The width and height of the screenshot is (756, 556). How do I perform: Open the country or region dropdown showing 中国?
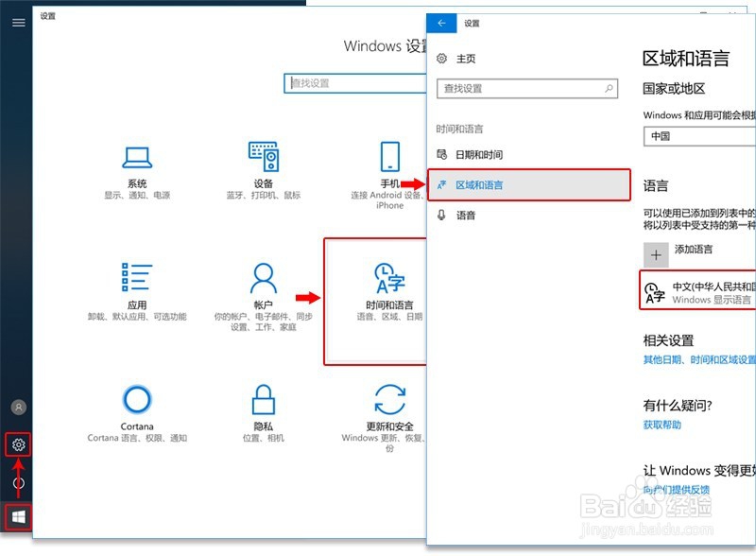[699, 136]
